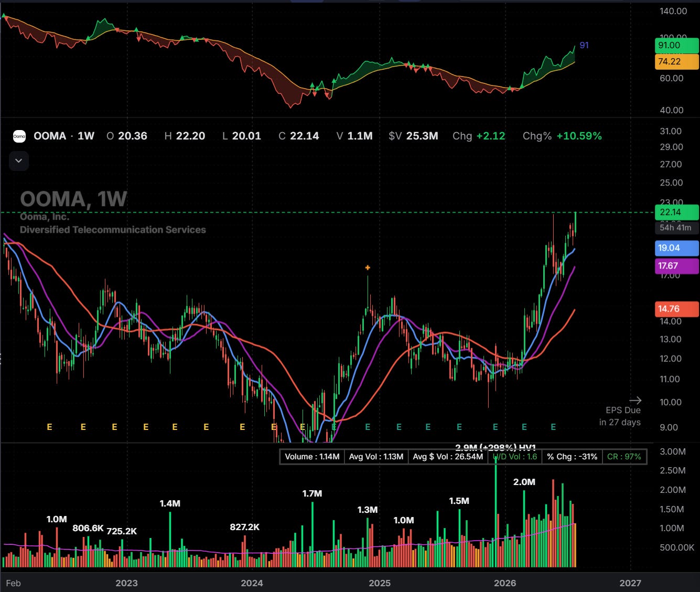This screenshot has height=592, width=700.
Task: Click the 140.00 indicator scale label
Action: click(x=673, y=11)
